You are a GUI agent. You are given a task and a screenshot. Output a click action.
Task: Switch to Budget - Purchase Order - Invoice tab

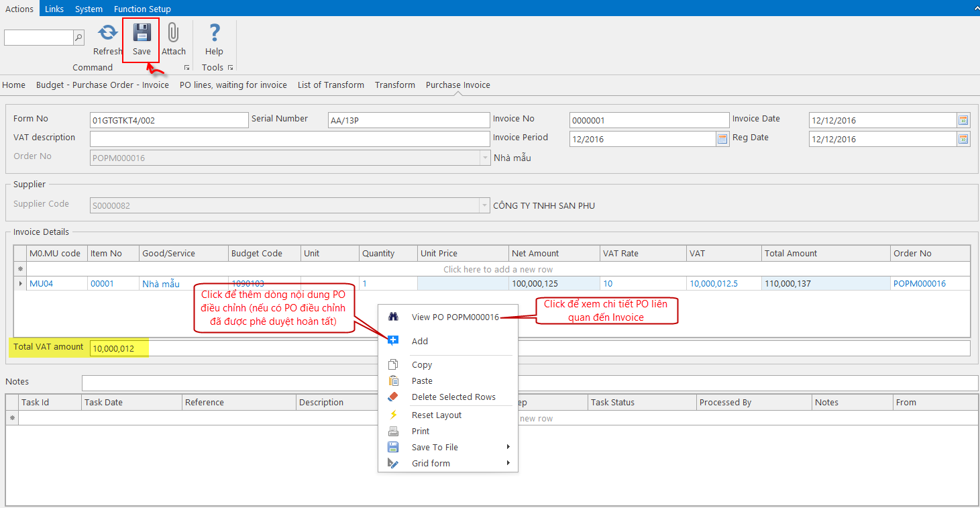[103, 85]
